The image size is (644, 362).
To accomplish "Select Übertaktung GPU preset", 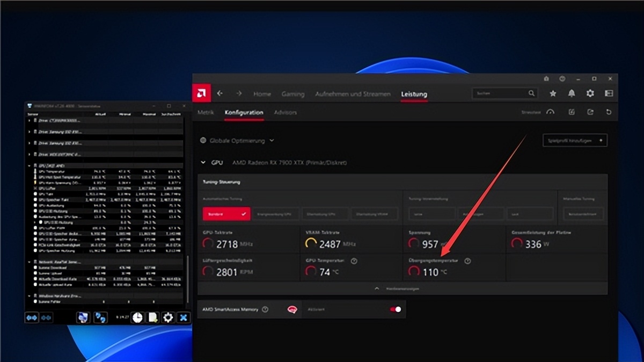I will (325, 214).
